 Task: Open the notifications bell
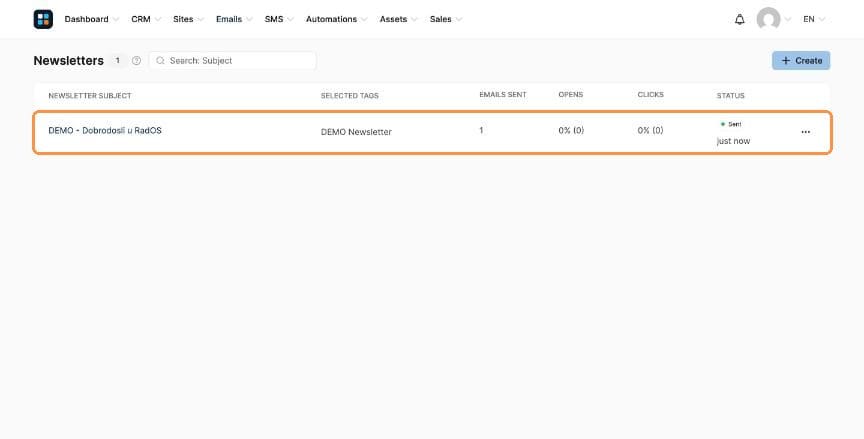coord(739,19)
